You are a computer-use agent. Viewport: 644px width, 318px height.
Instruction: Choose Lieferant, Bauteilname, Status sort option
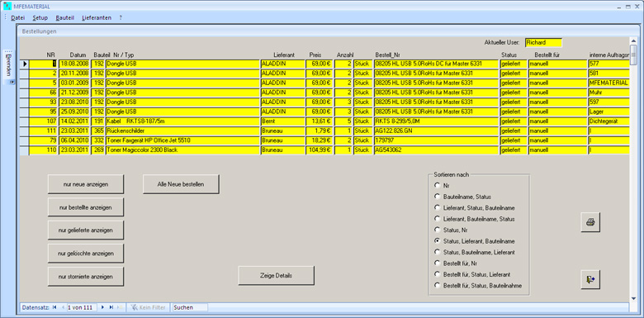click(437, 219)
